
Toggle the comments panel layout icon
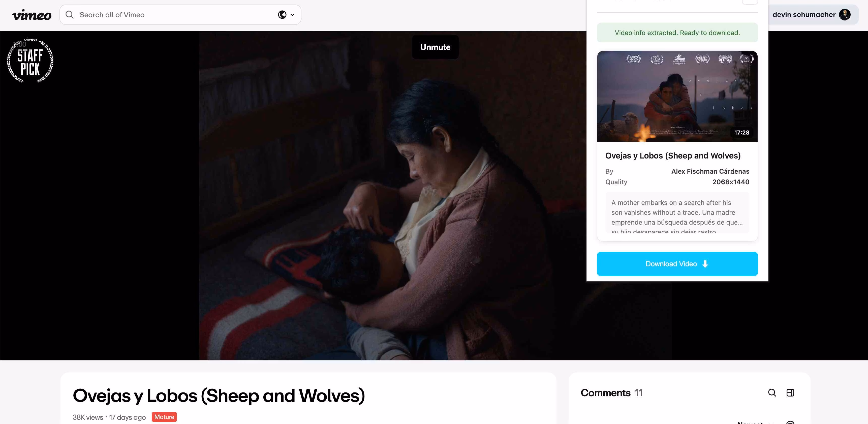(790, 393)
